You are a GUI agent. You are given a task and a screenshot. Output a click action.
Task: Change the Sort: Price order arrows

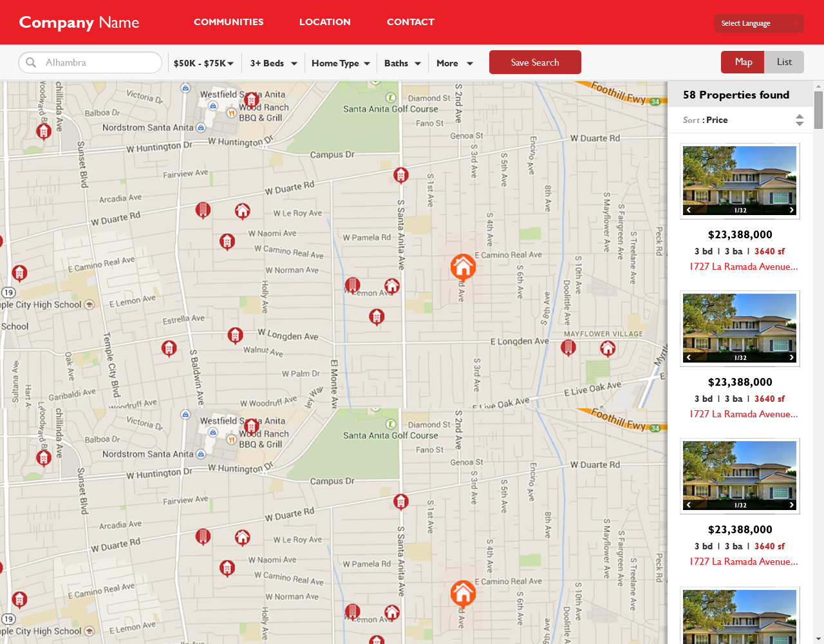coord(800,120)
